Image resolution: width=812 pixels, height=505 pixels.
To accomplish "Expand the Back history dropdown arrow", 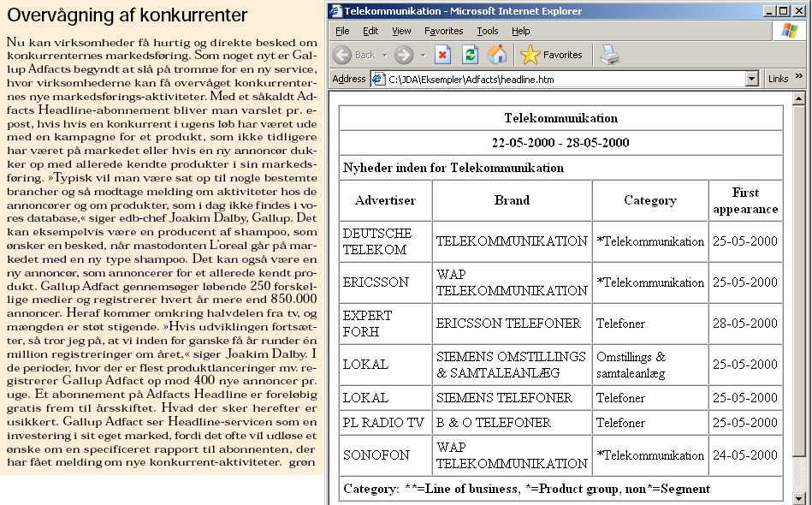I will point(384,55).
